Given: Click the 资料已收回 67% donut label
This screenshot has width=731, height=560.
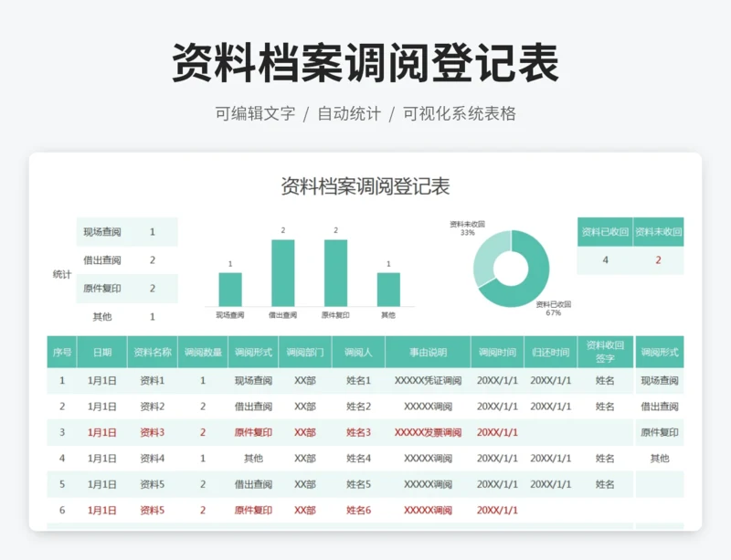Looking at the screenshot, I should (x=554, y=308).
